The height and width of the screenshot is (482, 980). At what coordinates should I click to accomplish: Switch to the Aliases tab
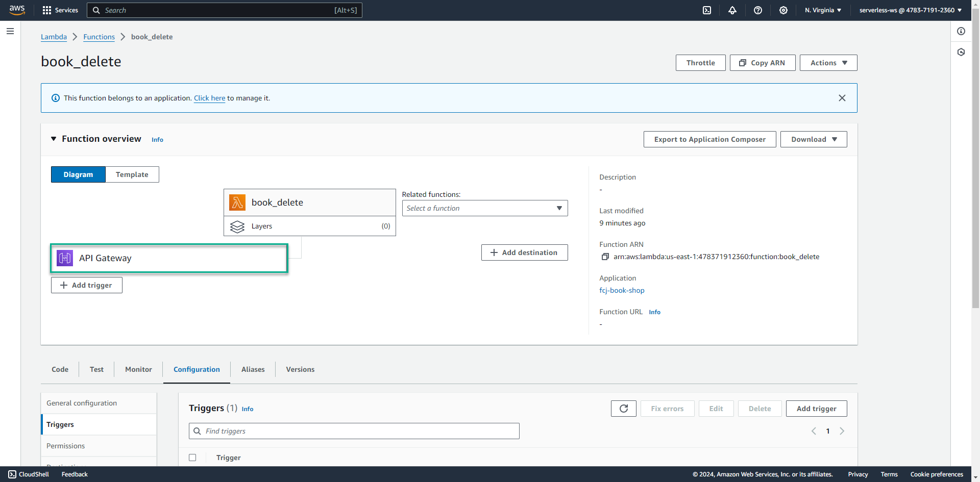253,369
